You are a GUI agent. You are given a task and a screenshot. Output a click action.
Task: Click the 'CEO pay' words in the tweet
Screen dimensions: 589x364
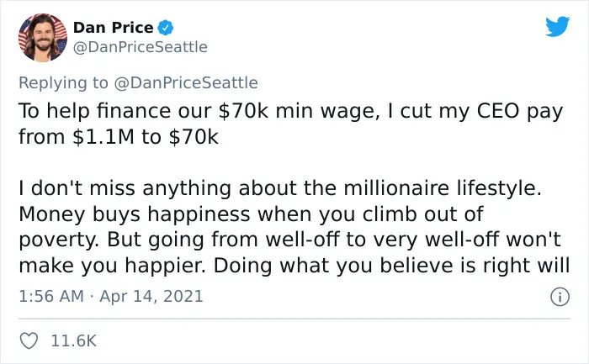[520, 112]
